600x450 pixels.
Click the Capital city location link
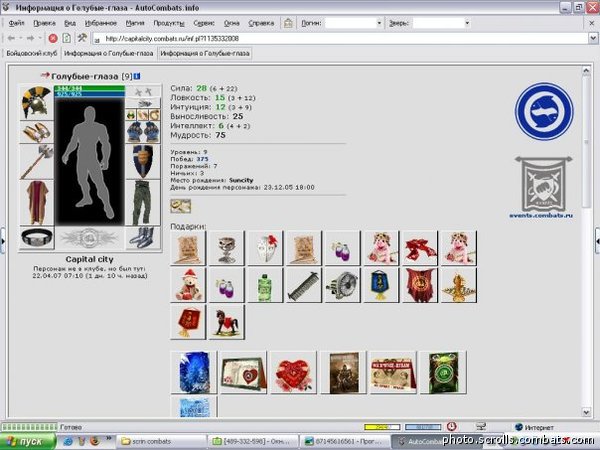click(90, 259)
